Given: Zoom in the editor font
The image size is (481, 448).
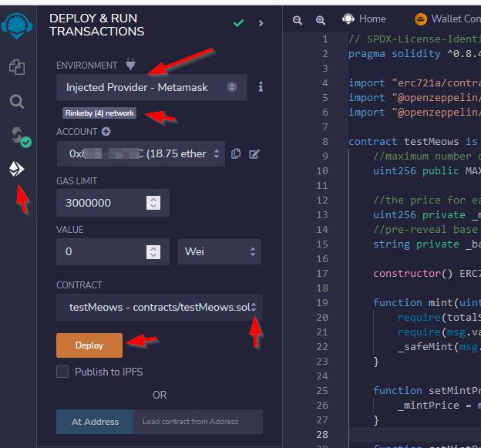Looking at the screenshot, I should pyautogui.click(x=321, y=20).
